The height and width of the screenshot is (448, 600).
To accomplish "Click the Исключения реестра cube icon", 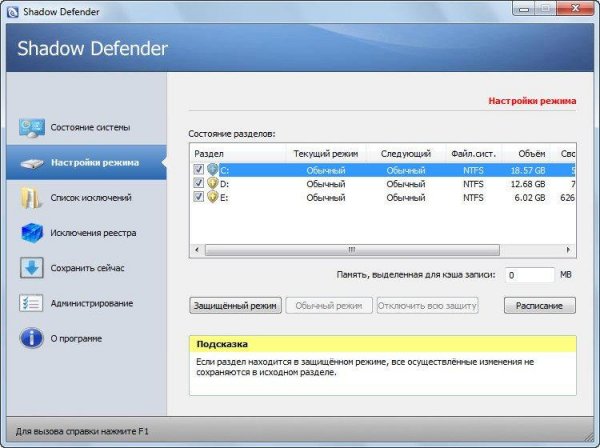I will [x=32, y=233].
